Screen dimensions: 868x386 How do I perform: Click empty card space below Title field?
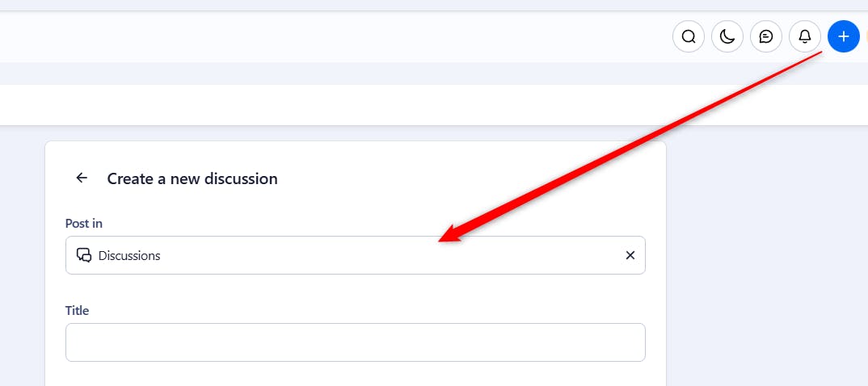coord(356,376)
